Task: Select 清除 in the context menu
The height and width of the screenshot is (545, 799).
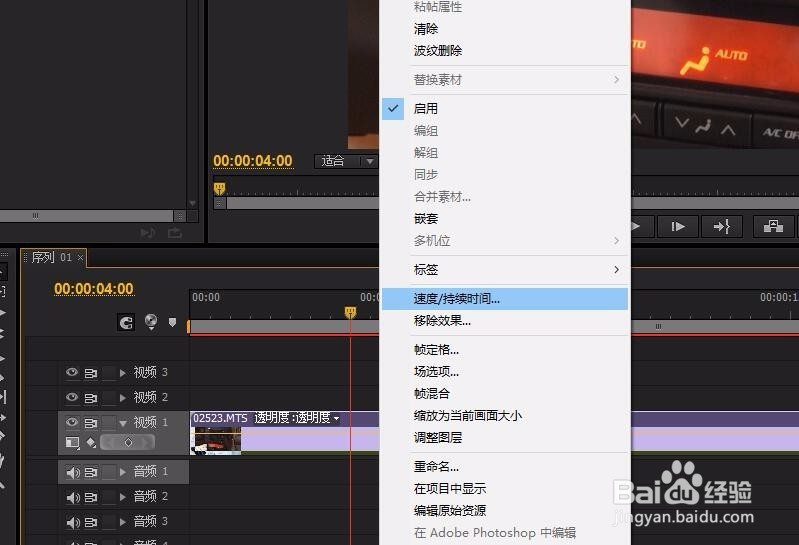Action: point(504,29)
